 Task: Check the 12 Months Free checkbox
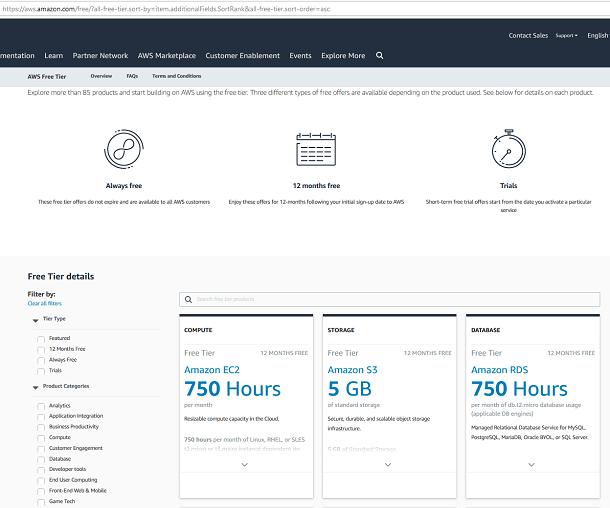41,350
